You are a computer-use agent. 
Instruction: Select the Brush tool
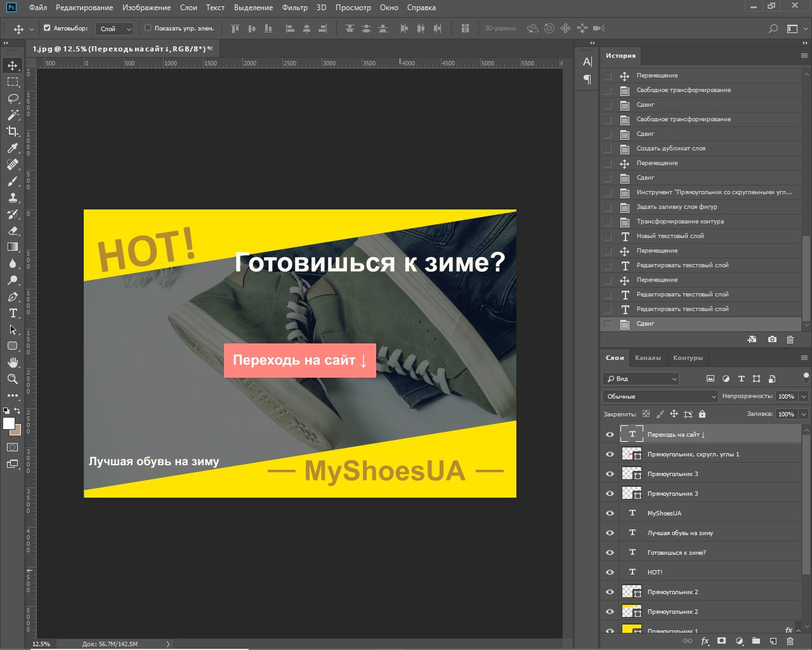click(x=13, y=181)
